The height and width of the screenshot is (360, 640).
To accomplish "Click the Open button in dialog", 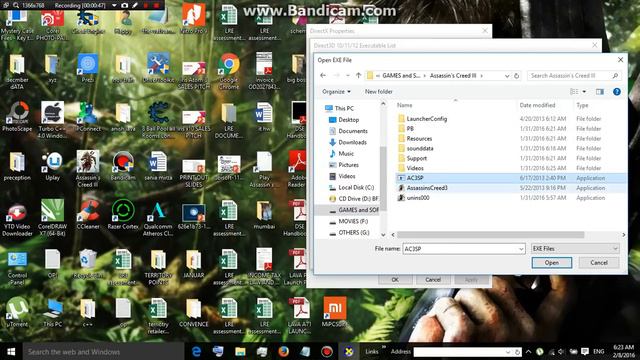I will tap(551, 262).
